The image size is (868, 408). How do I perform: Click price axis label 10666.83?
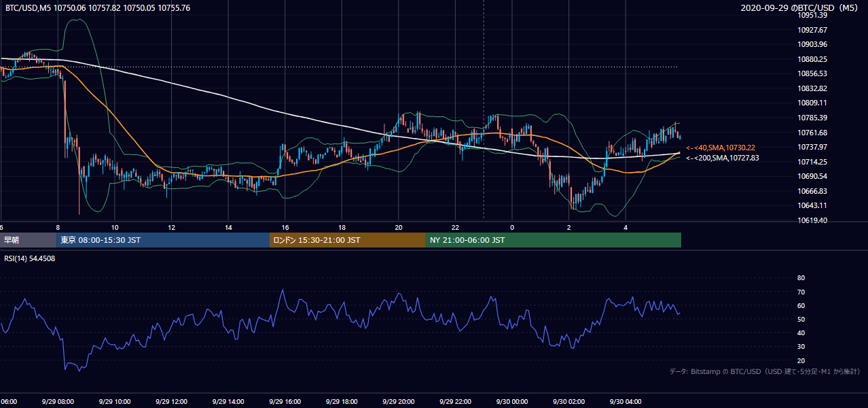coord(812,191)
